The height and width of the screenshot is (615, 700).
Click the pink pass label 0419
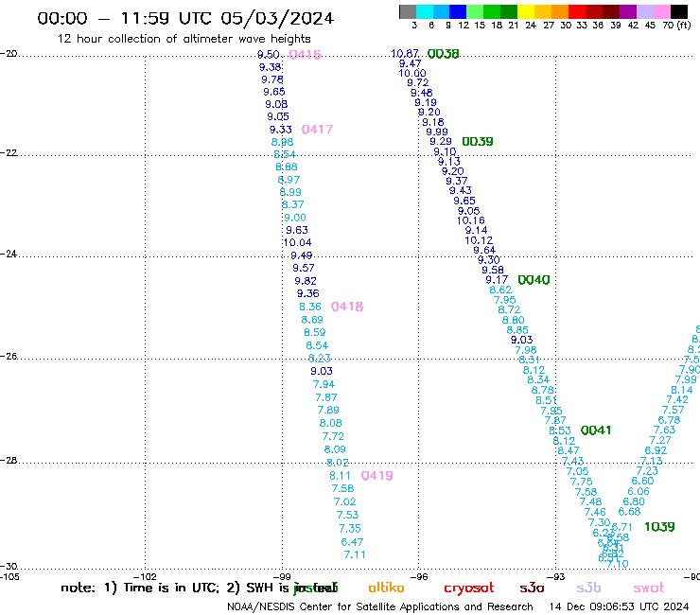tap(377, 476)
